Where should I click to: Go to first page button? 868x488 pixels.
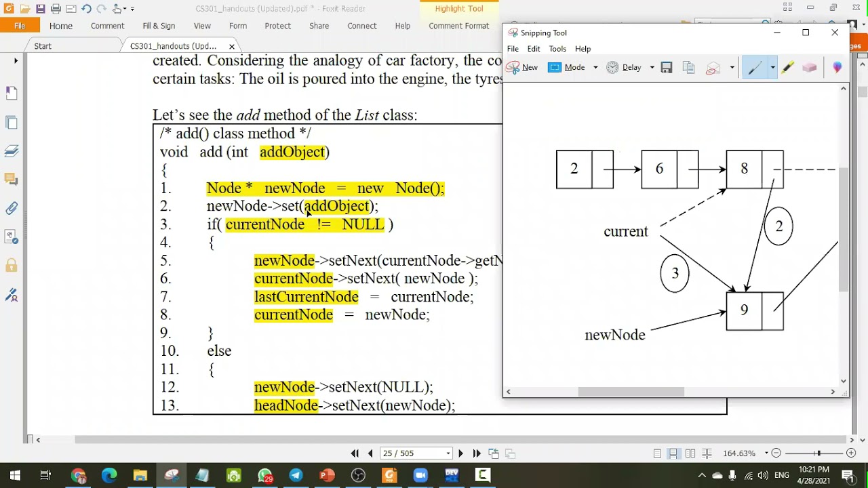[x=355, y=453]
